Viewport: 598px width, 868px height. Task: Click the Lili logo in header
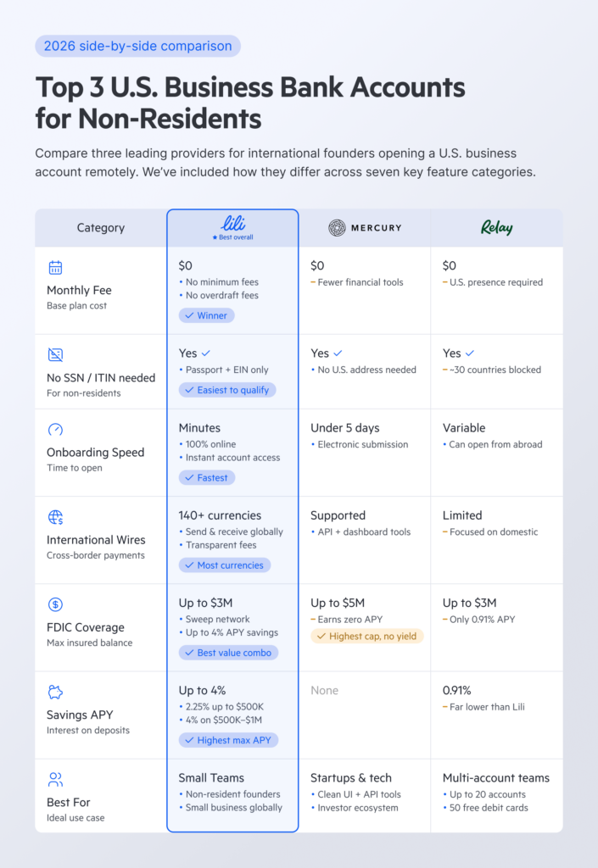(x=233, y=223)
